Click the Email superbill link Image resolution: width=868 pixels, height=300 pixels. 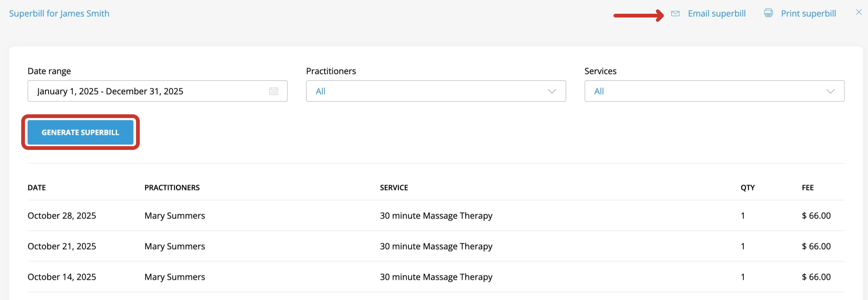click(x=716, y=13)
